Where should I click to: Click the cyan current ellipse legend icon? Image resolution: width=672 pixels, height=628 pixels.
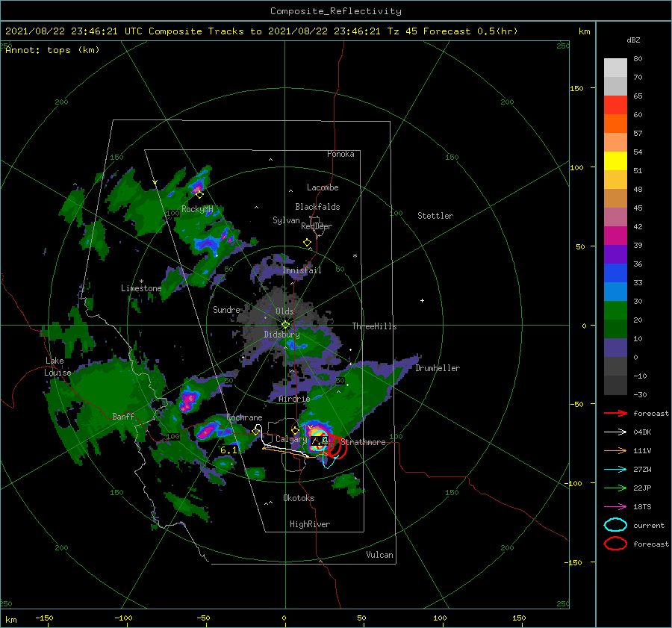coord(615,525)
